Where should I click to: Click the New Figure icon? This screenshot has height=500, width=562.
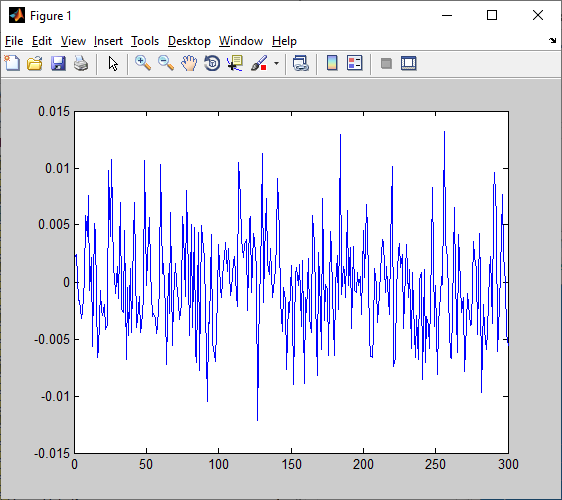click(x=12, y=63)
